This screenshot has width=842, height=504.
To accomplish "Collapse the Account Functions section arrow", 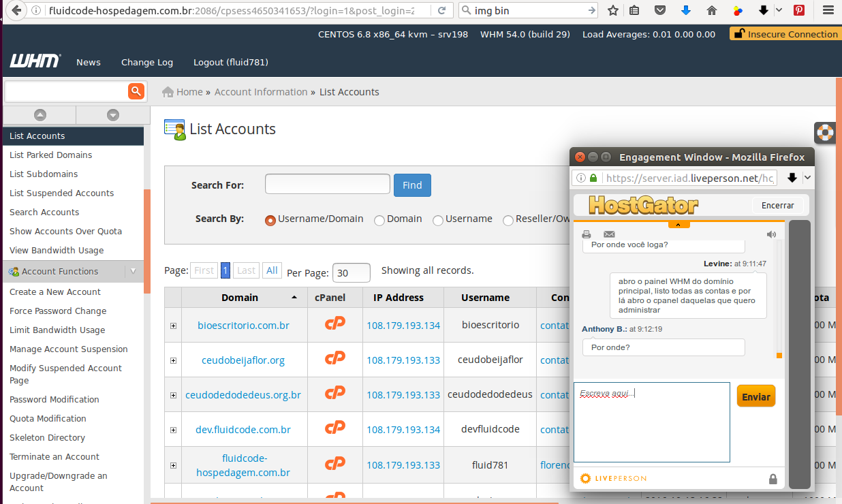I will [134, 271].
